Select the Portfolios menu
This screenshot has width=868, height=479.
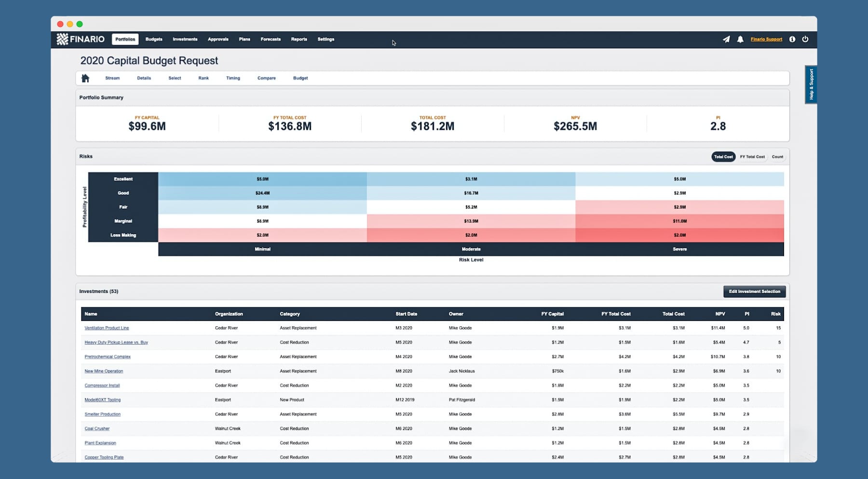[x=125, y=40]
